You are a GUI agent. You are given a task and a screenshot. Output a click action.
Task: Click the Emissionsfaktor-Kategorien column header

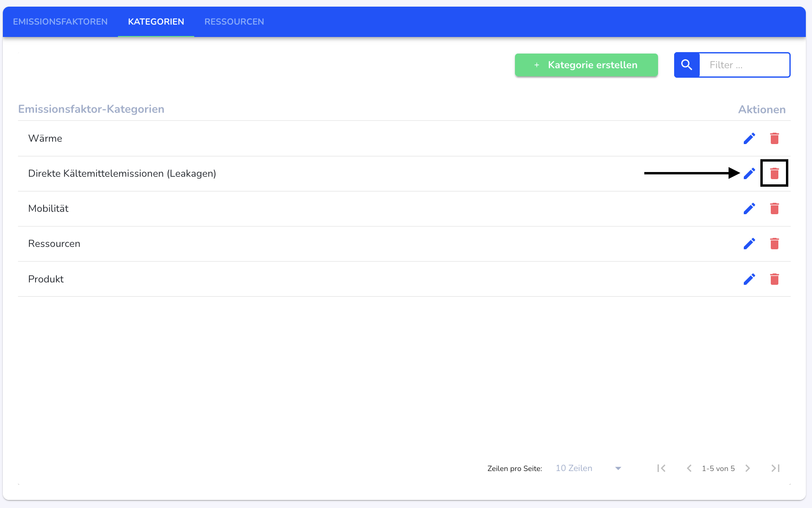(91, 109)
